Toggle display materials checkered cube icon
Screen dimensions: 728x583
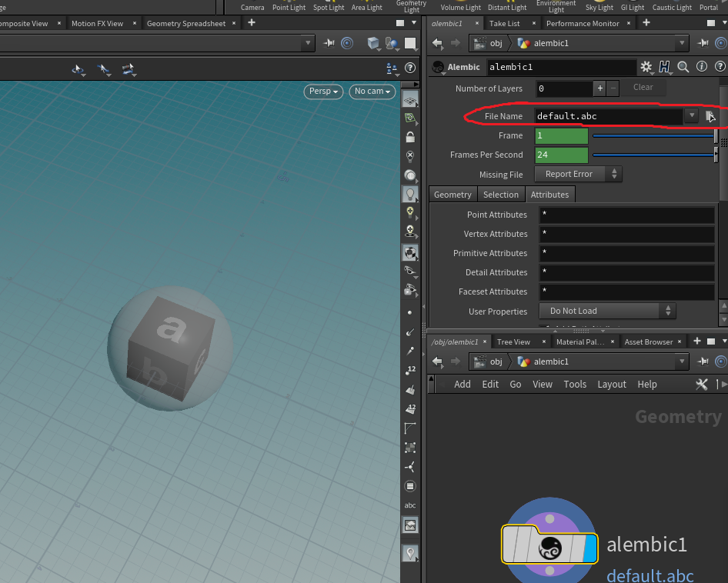click(x=410, y=252)
